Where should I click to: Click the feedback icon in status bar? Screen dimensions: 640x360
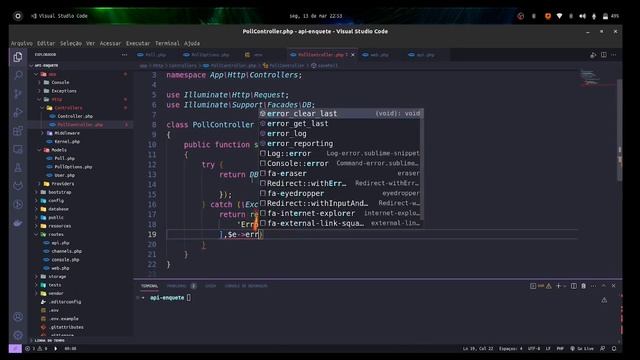[602, 349]
